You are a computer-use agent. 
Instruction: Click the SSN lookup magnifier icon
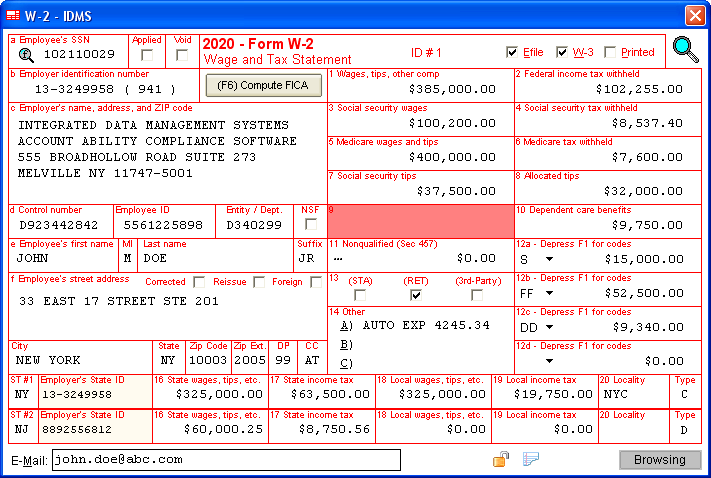(26, 55)
